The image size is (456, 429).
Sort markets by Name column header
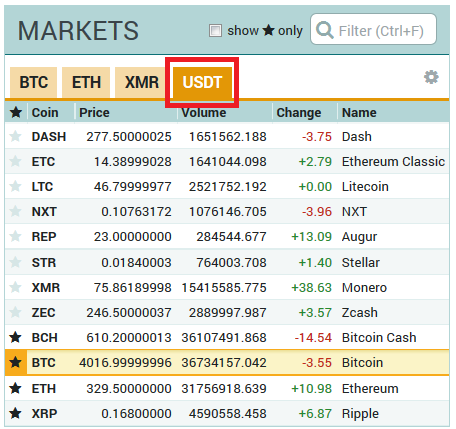pos(359,113)
